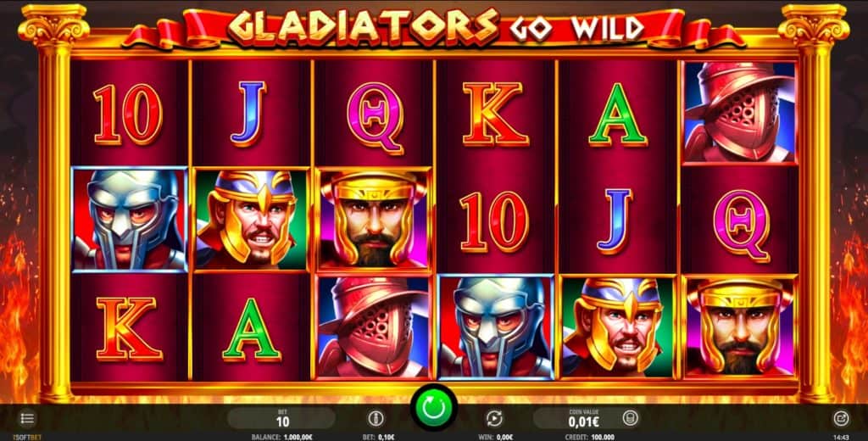Open the coin stack value icon
The image size is (868, 441).
coord(630,418)
